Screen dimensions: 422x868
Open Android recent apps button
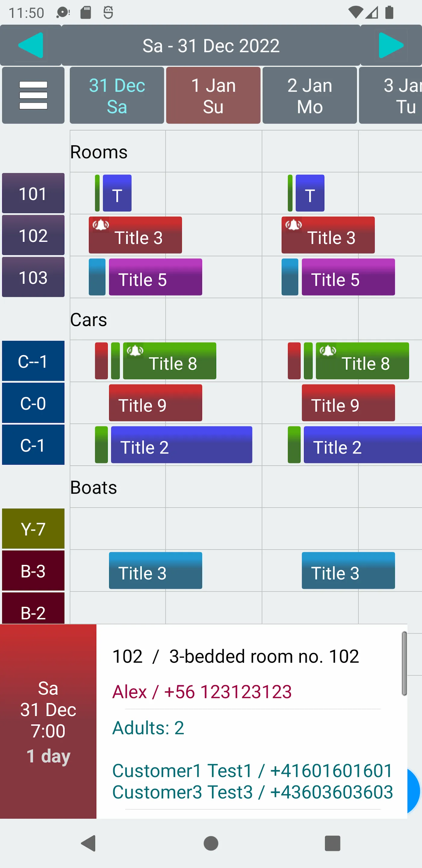pos(333,843)
